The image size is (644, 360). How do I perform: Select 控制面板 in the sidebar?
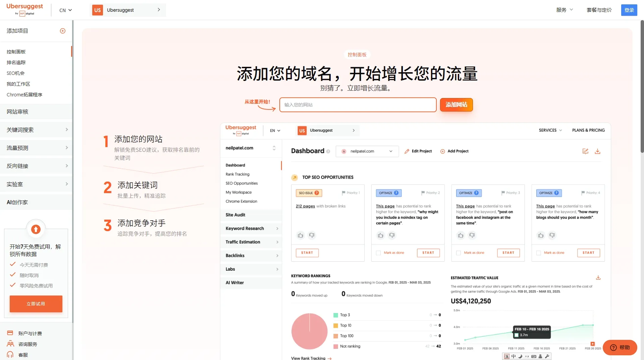click(x=16, y=52)
